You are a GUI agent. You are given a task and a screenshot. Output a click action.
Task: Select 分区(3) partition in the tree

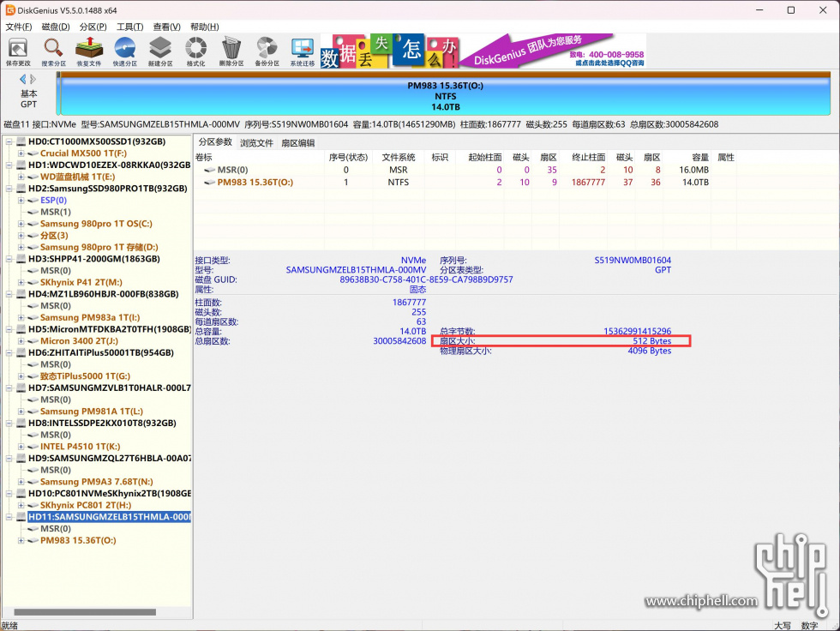click(x=54, y=235)
